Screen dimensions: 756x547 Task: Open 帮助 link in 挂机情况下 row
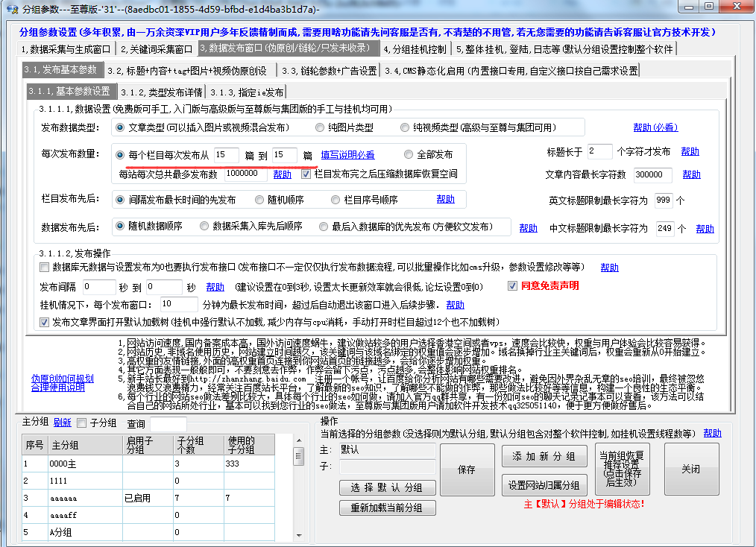(455, 305)
